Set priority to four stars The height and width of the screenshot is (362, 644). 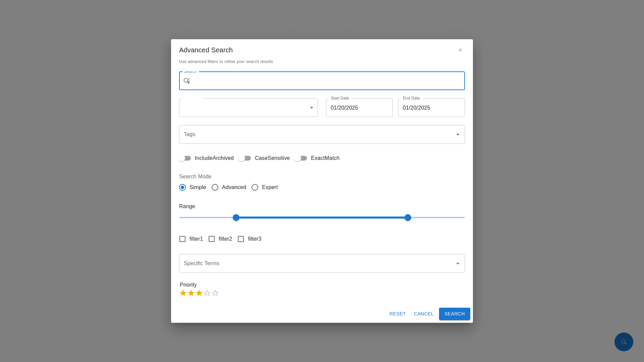click(207, 293)
